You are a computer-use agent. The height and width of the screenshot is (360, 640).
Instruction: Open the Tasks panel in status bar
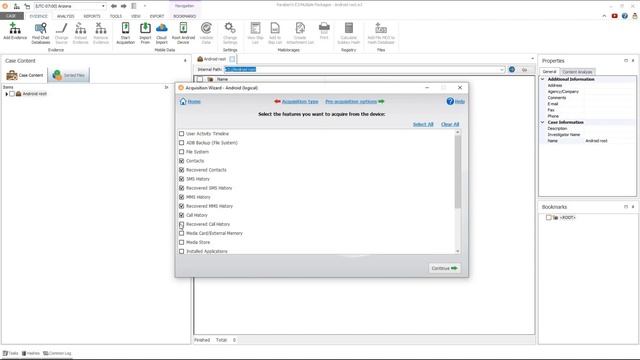[x=11, y=353]
